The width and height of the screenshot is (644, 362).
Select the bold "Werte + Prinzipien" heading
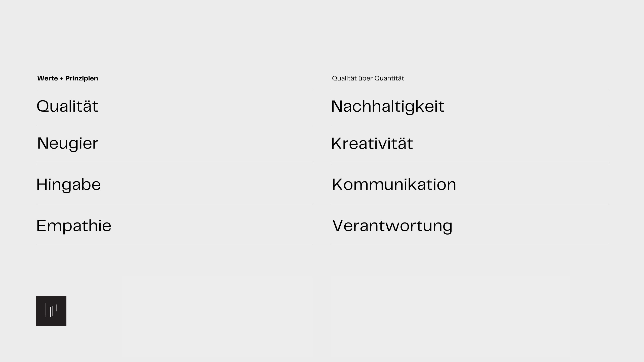(x=68, y=78)
